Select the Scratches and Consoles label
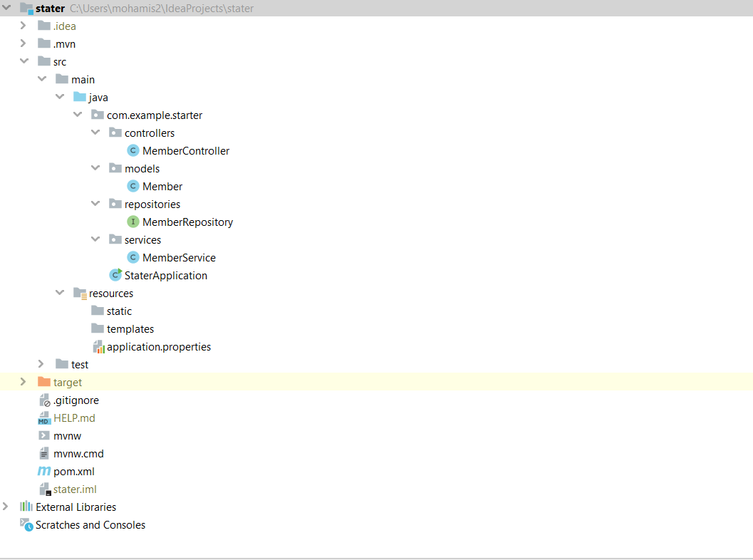Viewport: 753px width, 560px height. 90,525
